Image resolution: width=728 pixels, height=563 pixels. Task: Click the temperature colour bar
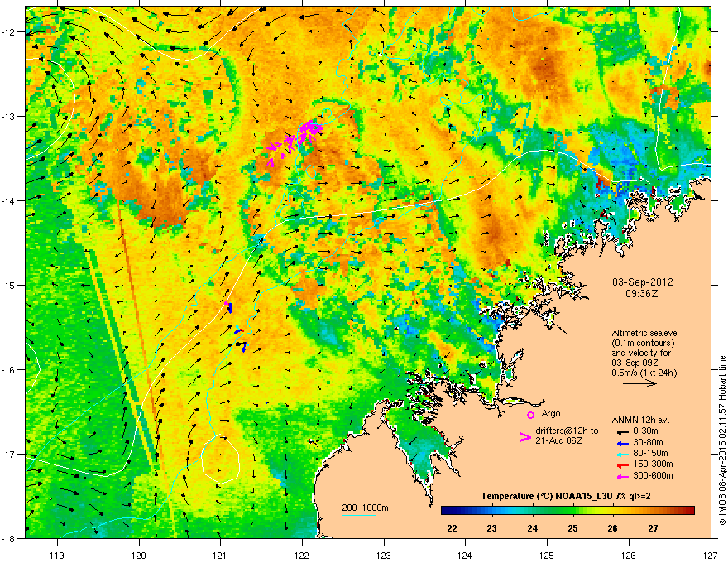coord(568,510)
